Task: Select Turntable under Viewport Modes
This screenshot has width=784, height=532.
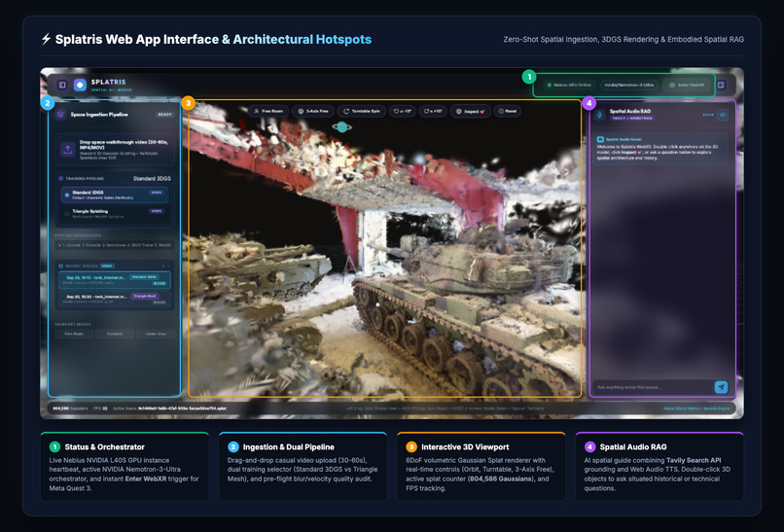Action: (115, 334)
